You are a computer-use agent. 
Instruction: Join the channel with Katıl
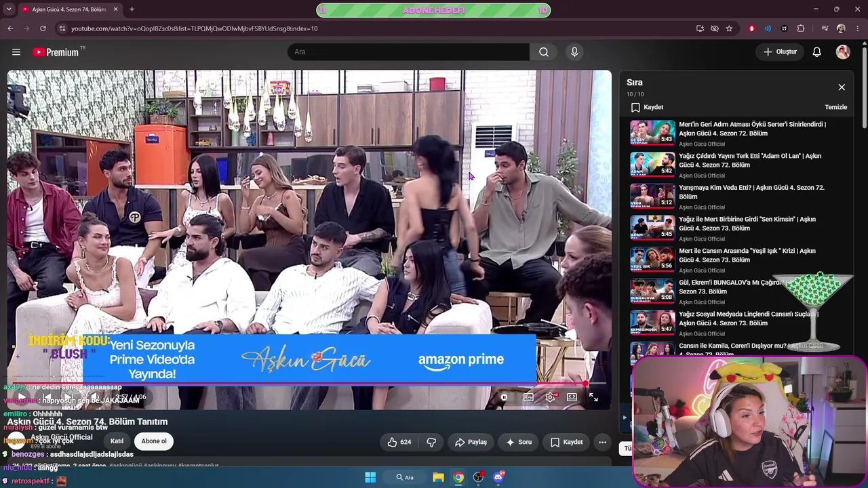117,441
